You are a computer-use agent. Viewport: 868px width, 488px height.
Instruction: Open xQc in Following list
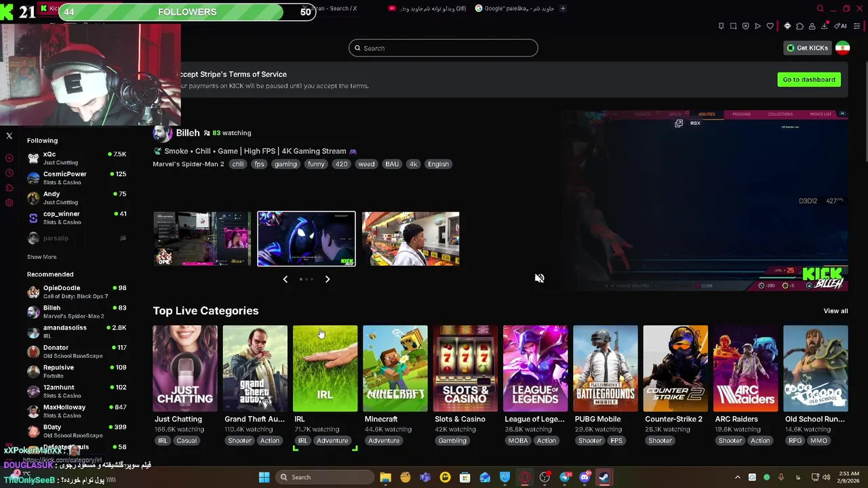tap(77, 158)
